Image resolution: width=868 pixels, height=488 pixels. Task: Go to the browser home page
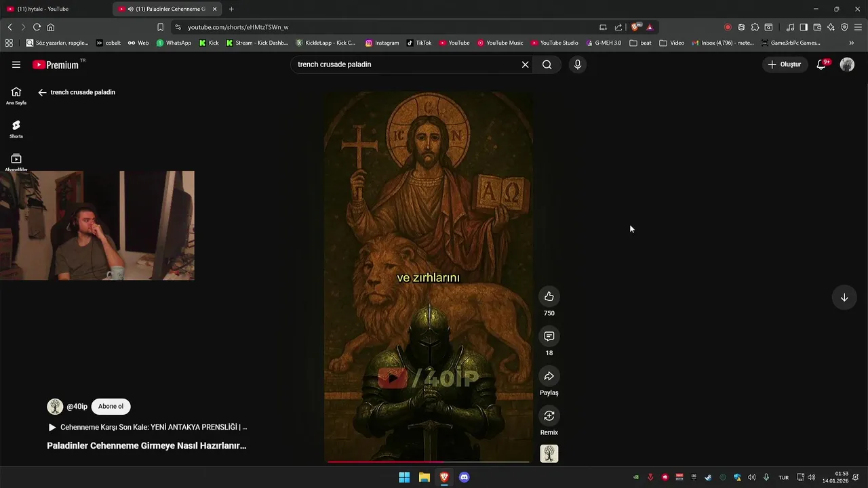(50, 27)
